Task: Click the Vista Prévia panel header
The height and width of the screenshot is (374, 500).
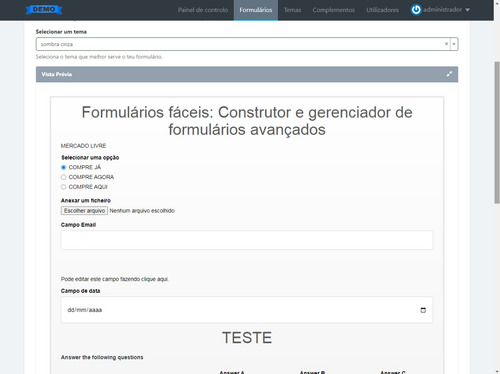Action: (247, 74)
